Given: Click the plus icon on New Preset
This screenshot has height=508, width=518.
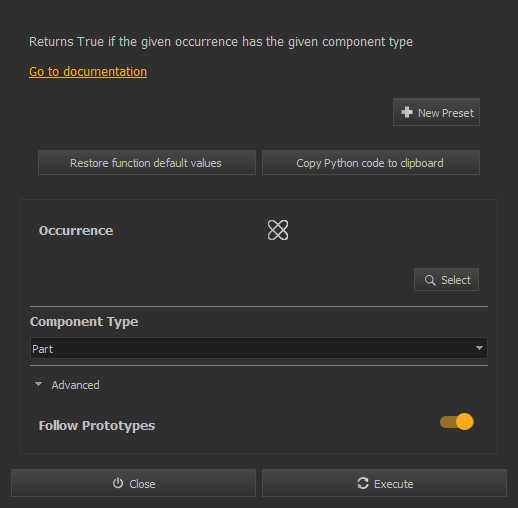Looking at the screenshot, I should point(407,112).
